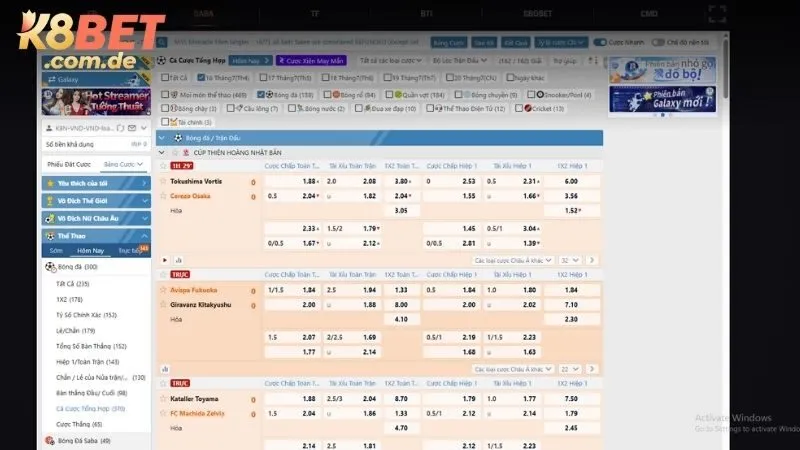Collapse the Thể Thao sidebar section
The height and width of the screenshot is (450, 800).
pos(96,236)
